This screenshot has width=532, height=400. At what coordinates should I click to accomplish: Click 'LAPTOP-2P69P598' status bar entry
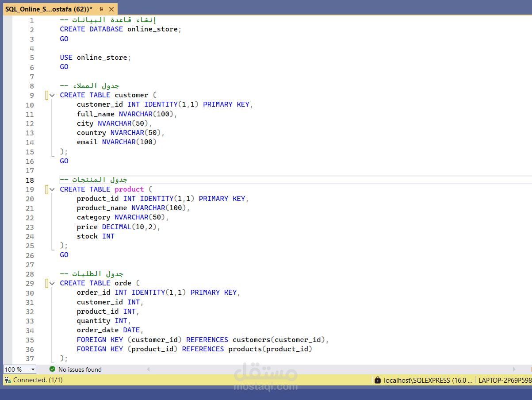505,380
